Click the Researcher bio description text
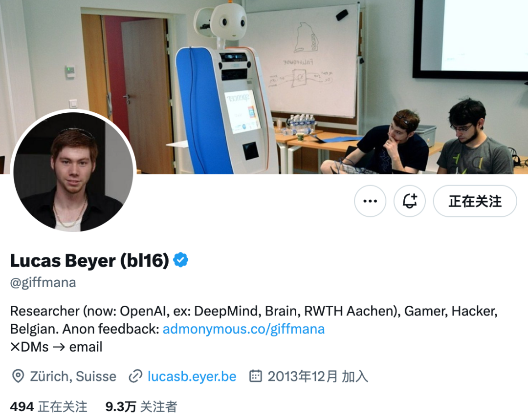The height and width of the screenshot is (420, 528). [254, 320]
